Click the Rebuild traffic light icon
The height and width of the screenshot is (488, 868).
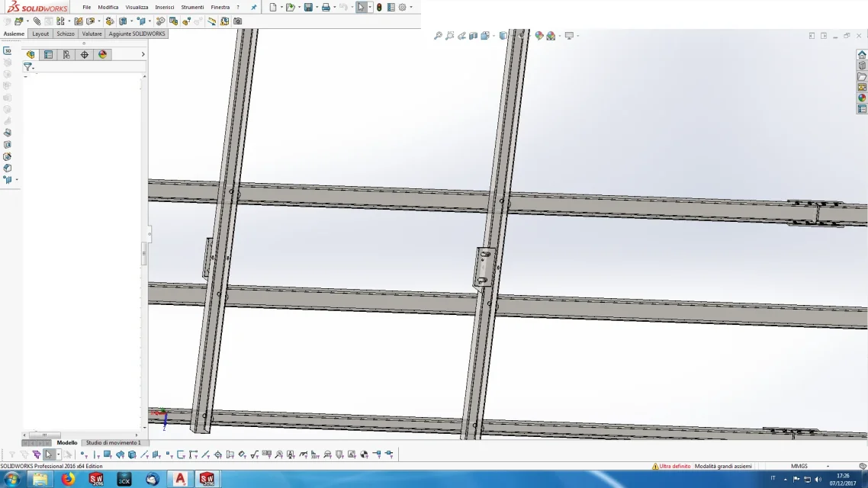tap(379, 7)
